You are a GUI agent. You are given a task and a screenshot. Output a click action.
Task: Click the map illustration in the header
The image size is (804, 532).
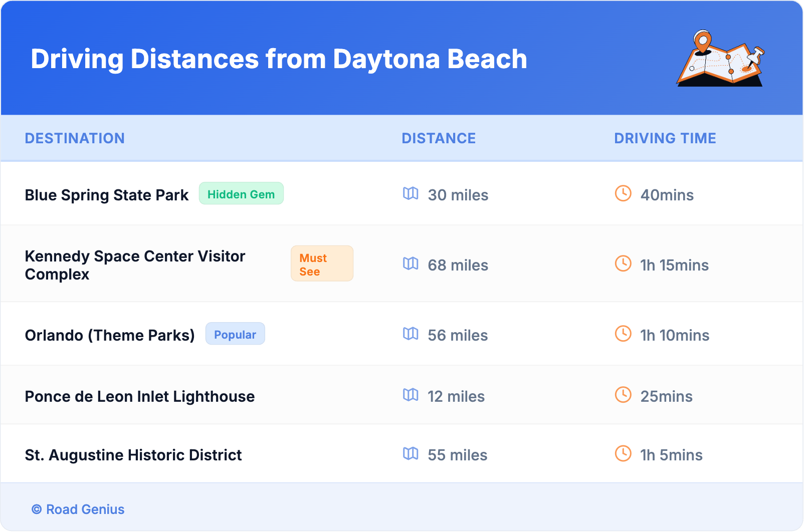coord(720,59)
